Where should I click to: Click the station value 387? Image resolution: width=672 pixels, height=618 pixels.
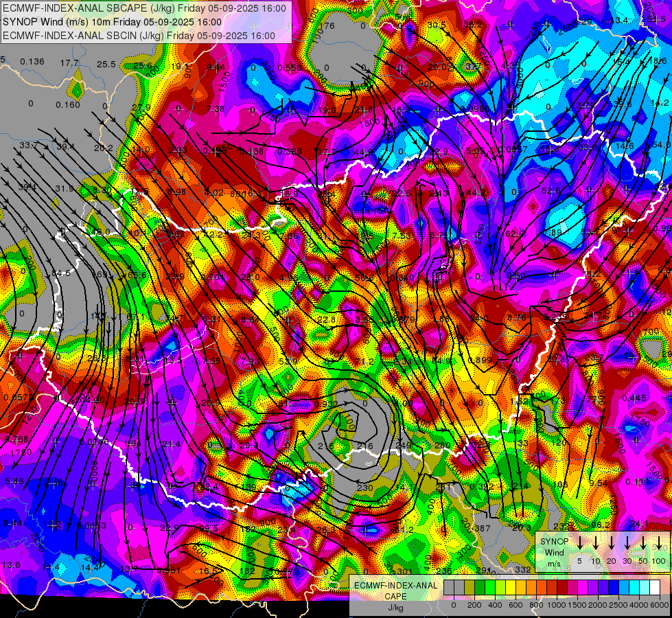pyautogui.click(x=483, y=528)
